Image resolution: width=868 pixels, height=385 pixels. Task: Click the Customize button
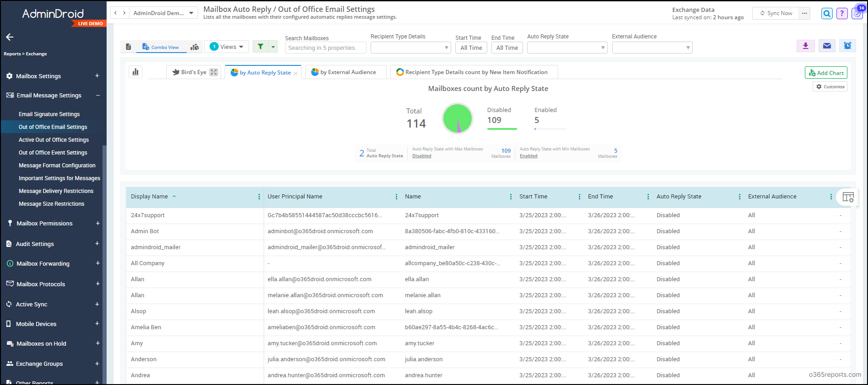click(830, 86)
